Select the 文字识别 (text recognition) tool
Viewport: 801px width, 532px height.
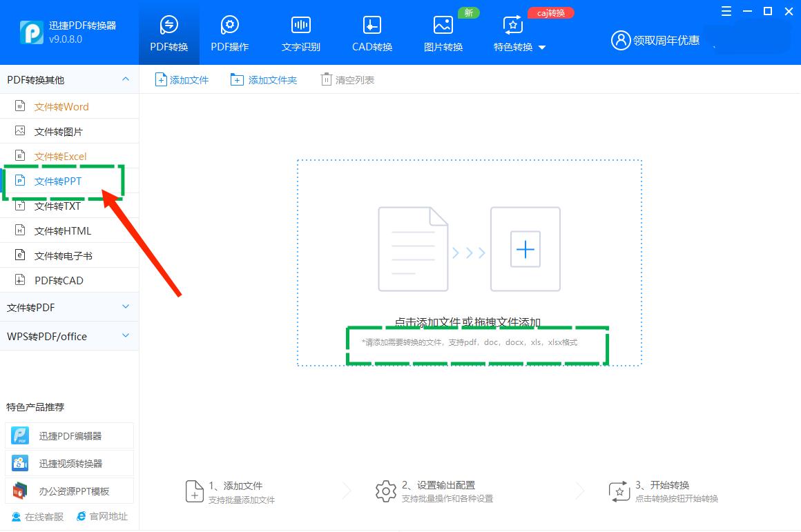pos(300,32)
